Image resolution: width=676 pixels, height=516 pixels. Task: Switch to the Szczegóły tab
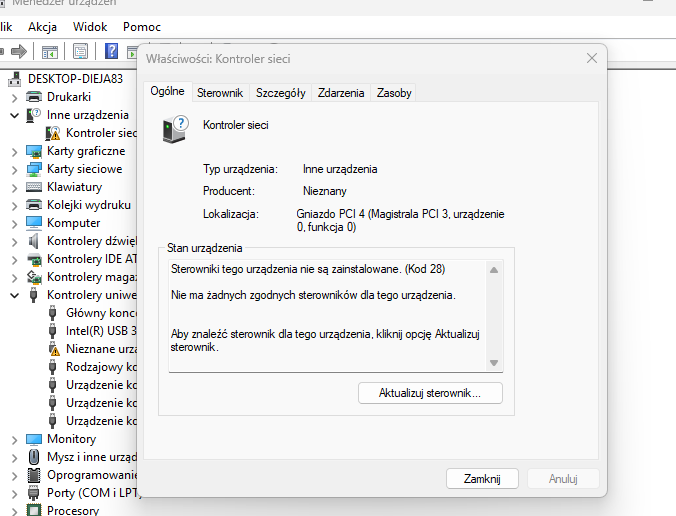281,93
